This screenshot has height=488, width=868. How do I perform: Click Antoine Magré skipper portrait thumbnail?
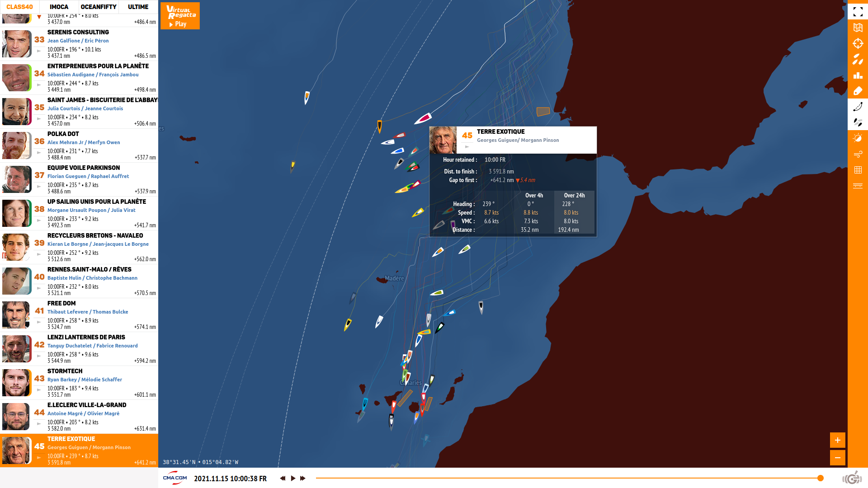coord(16,417)
